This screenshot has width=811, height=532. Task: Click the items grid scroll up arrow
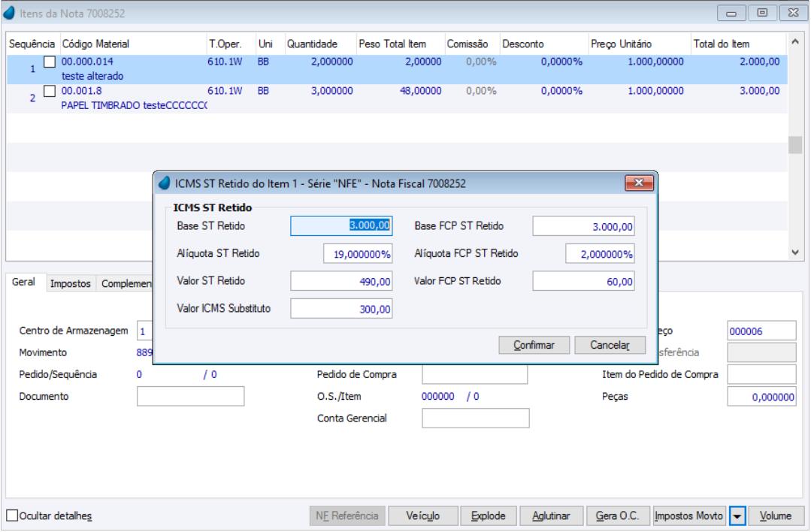(795, 41)
